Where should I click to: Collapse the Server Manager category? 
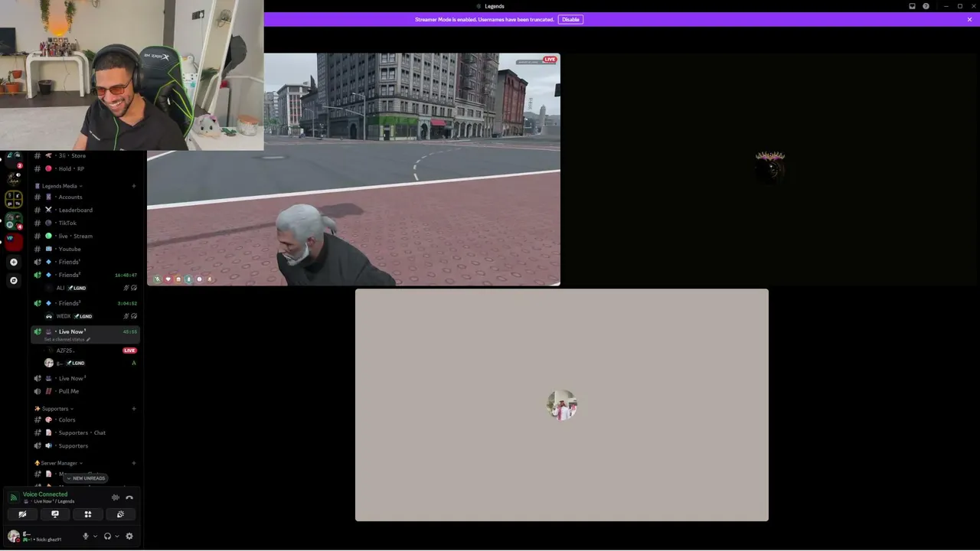click(x=58, y=463)
